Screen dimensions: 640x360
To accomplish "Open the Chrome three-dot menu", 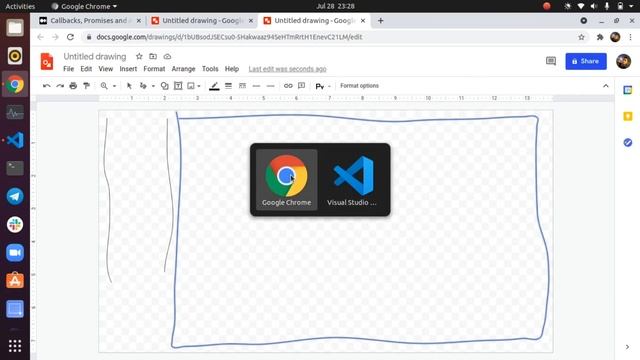I will tap(631, 37).
